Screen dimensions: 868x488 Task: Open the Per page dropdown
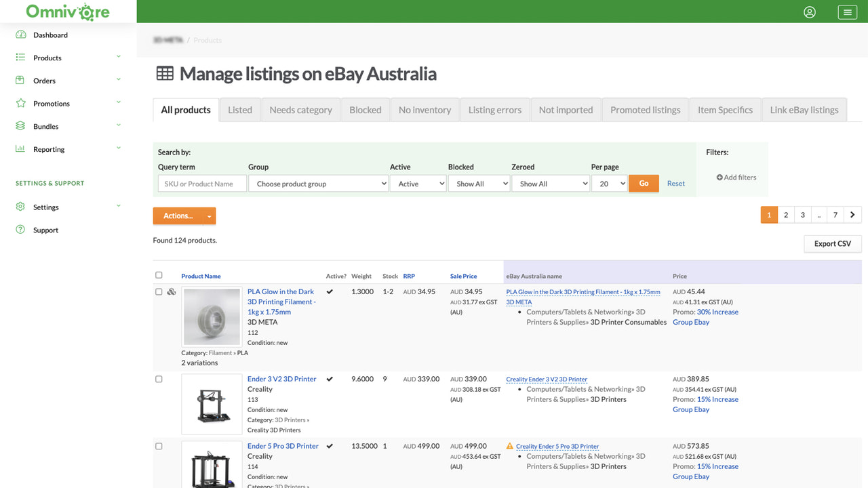coord(609,183)
